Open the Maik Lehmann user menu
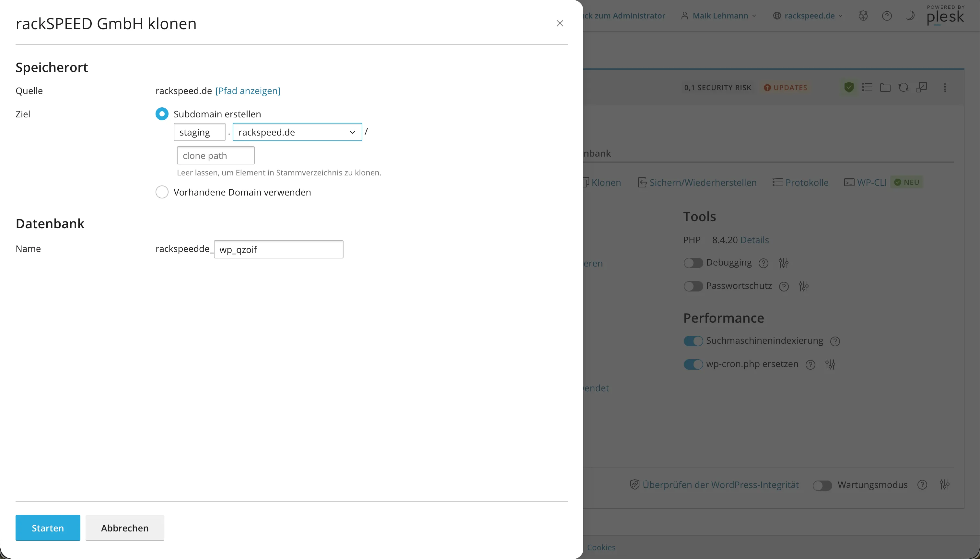This screenshot has height=559, width=980. [x=719, y=16]
